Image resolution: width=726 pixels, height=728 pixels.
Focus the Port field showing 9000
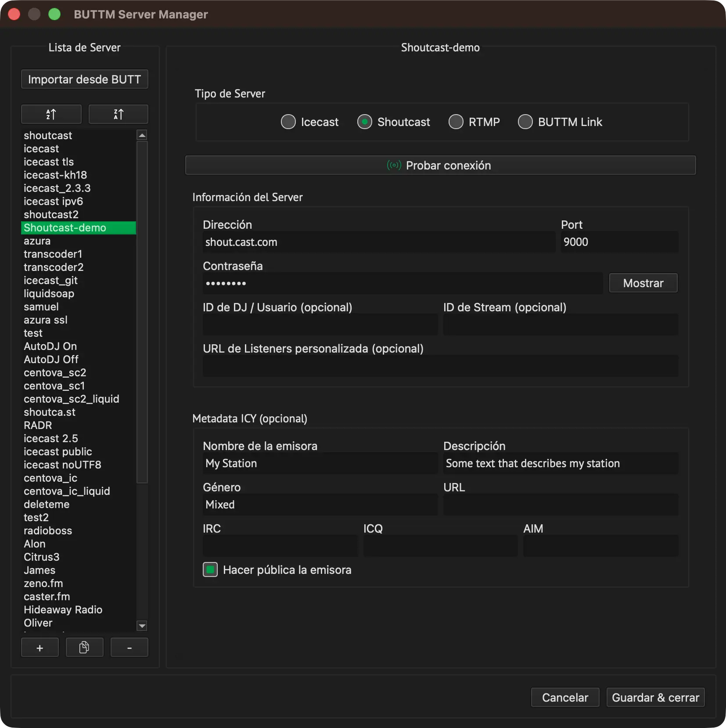click(x=619, y=242)
